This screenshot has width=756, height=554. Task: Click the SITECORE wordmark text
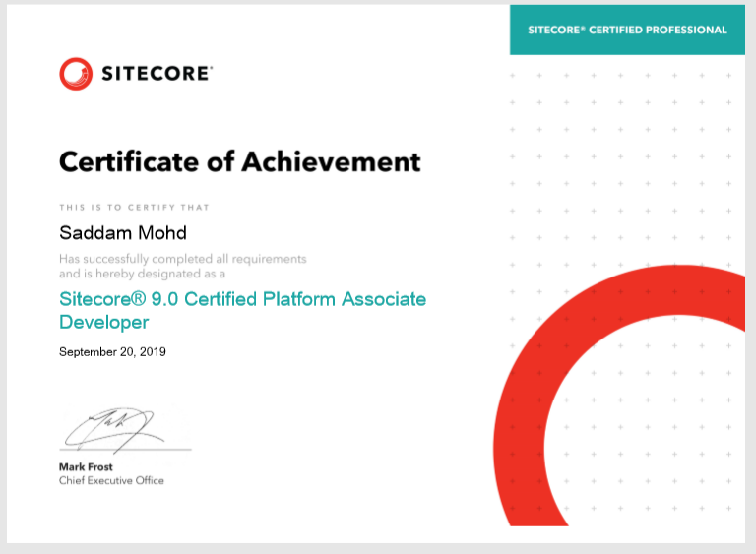pyautogui.click(x=157, y=74)
